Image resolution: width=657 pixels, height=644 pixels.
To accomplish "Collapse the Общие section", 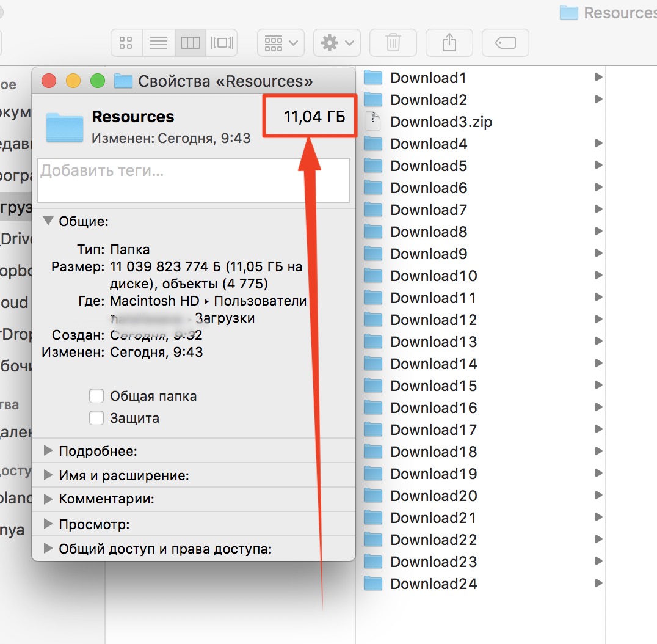I will (x=48, y=221).
